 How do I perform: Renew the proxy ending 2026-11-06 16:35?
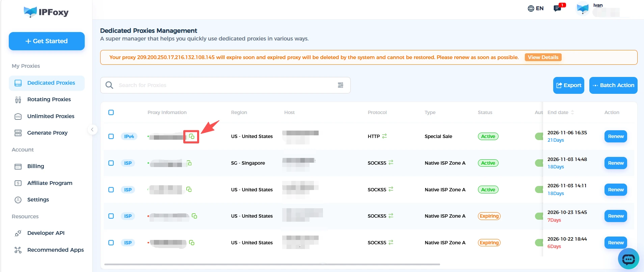(616, 136)
